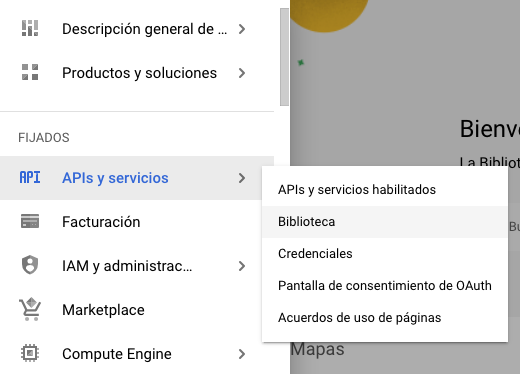This screenshot has height=374, width=520.
Task: Click the Descripción general dashboard icon
Action: [30, 28]
